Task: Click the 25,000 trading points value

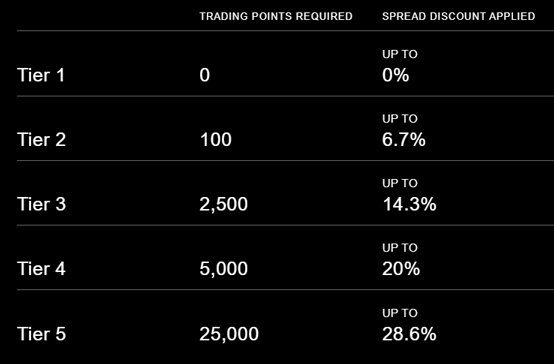Action: [x=229, y=334]
